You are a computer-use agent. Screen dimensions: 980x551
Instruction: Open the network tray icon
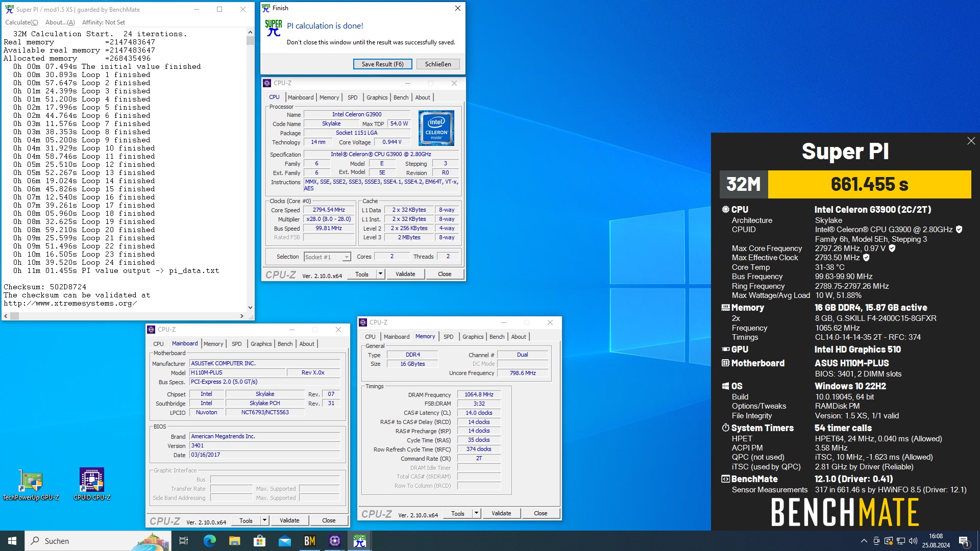[901, 541]
